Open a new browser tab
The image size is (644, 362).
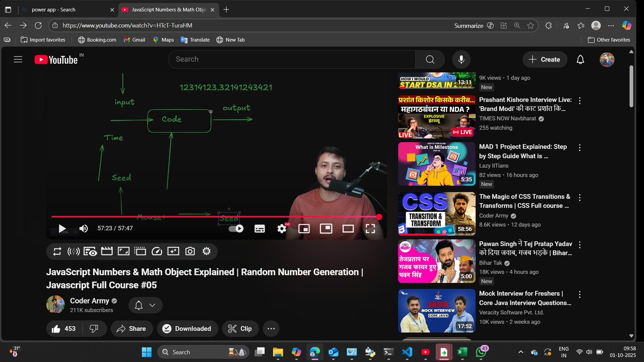226,10
